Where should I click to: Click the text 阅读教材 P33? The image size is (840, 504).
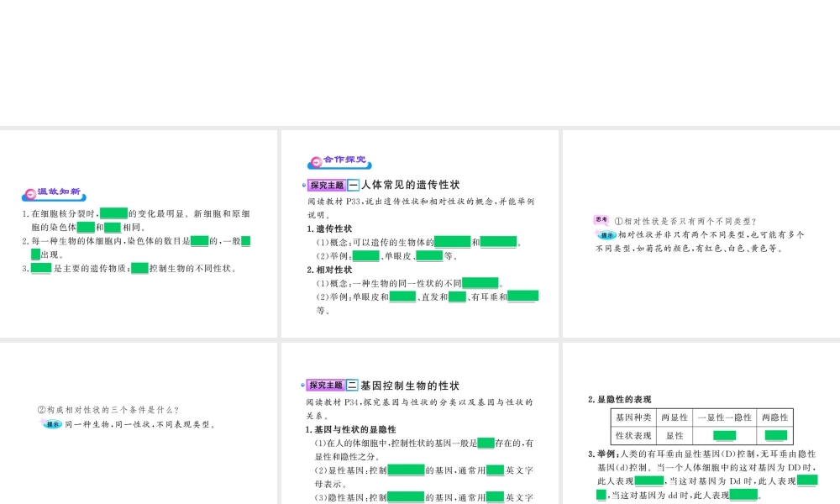tap(334, 202)
